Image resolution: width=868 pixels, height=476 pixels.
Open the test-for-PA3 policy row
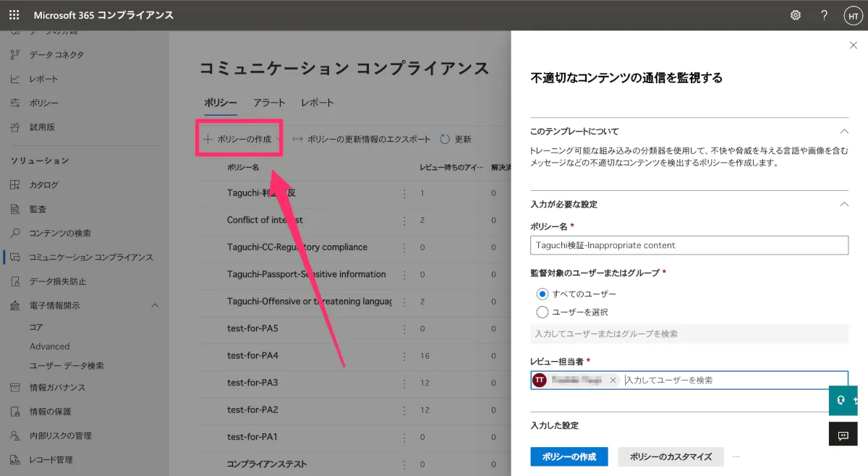coord(252,383)
